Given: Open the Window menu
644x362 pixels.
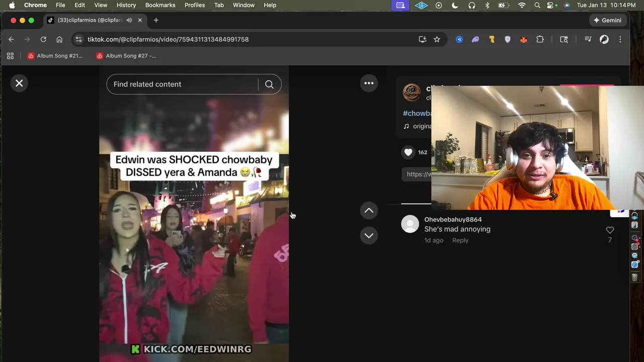Looking at the screenshot, I should point(244,5).
